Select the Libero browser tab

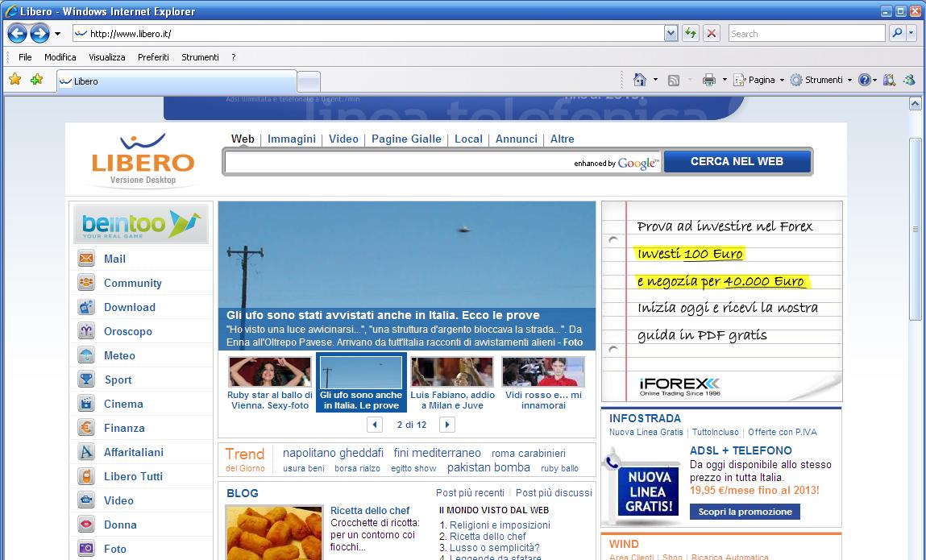point(176,81)
